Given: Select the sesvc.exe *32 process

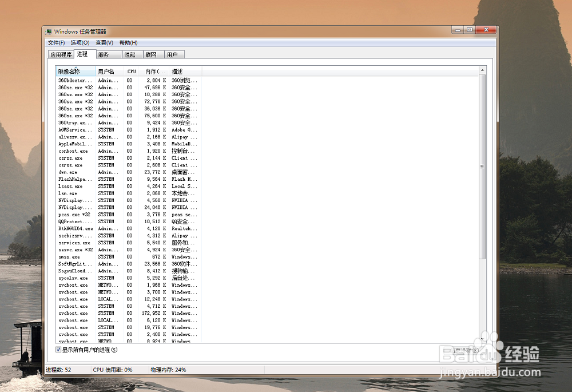Looking at the screenshot, I should coord(129,250).
